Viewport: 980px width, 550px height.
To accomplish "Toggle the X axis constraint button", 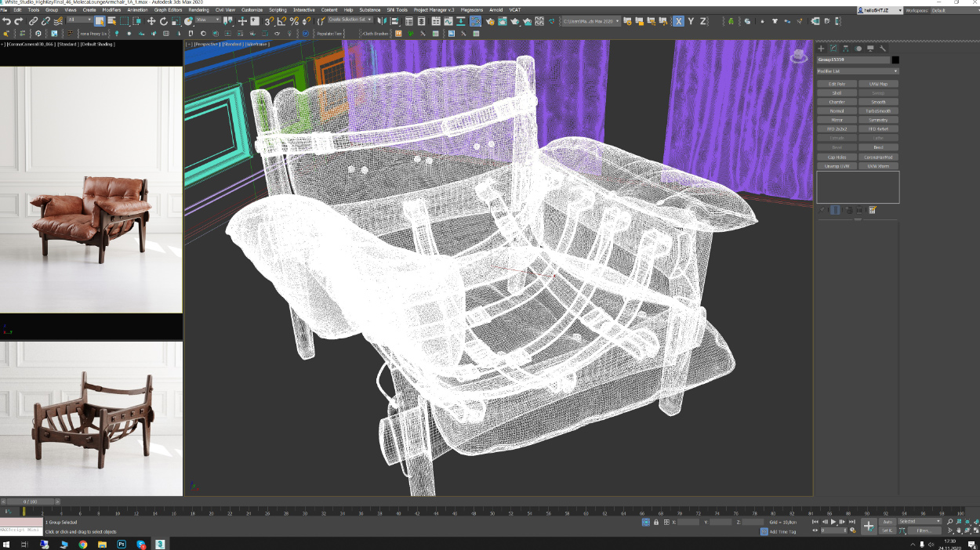I will click(679, 21).
